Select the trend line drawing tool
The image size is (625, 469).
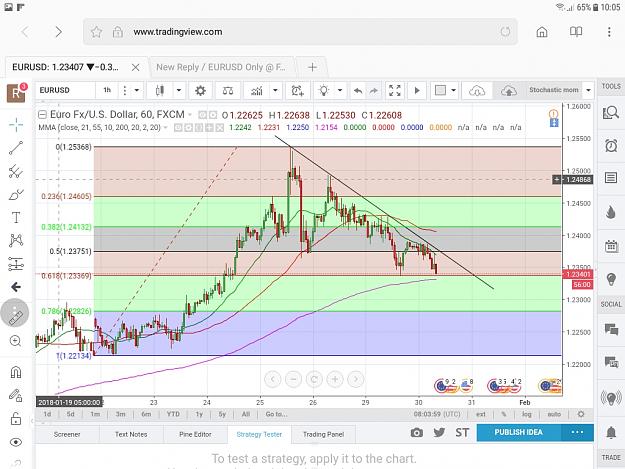(16, 148)
